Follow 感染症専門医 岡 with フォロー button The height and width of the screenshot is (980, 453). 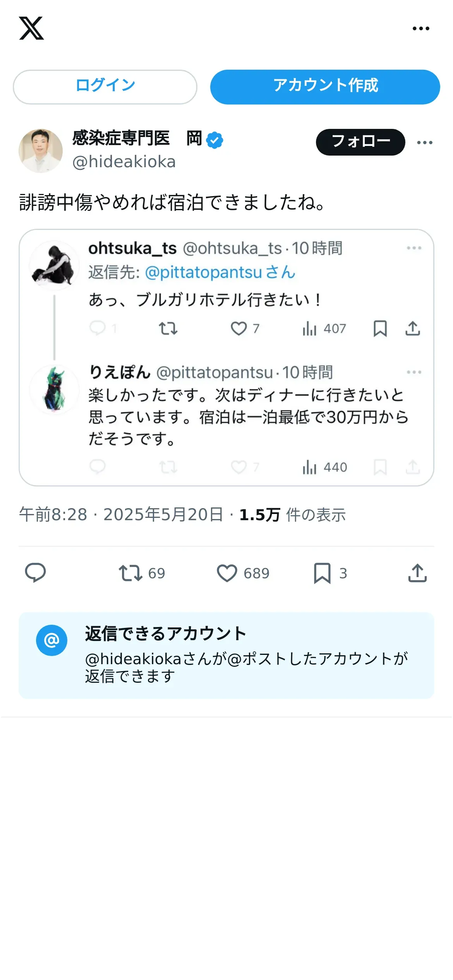[x=360, y=142]
